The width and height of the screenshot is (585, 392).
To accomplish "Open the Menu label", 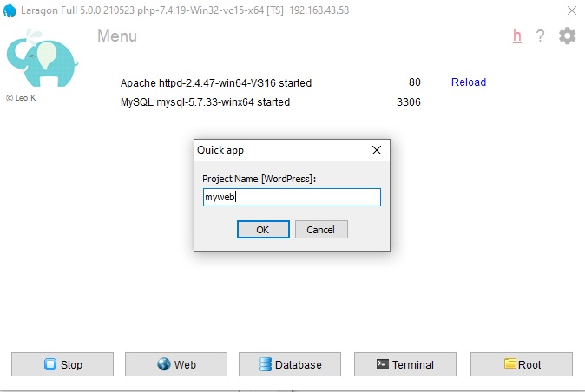I will click(117, 36).
